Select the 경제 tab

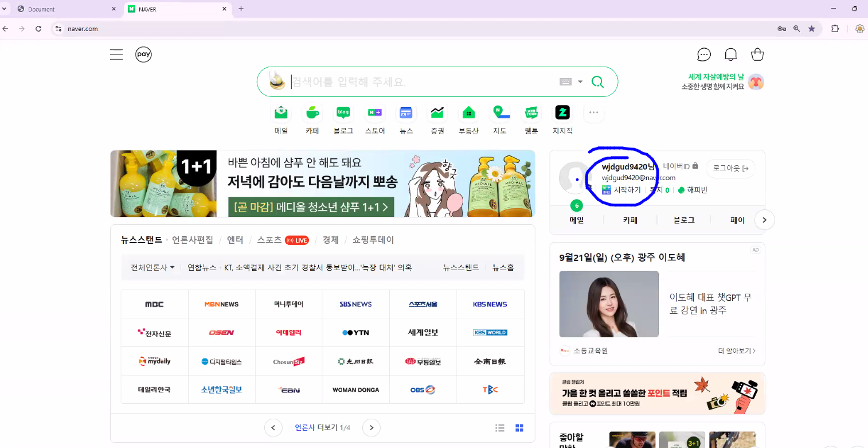pos(330,240)
